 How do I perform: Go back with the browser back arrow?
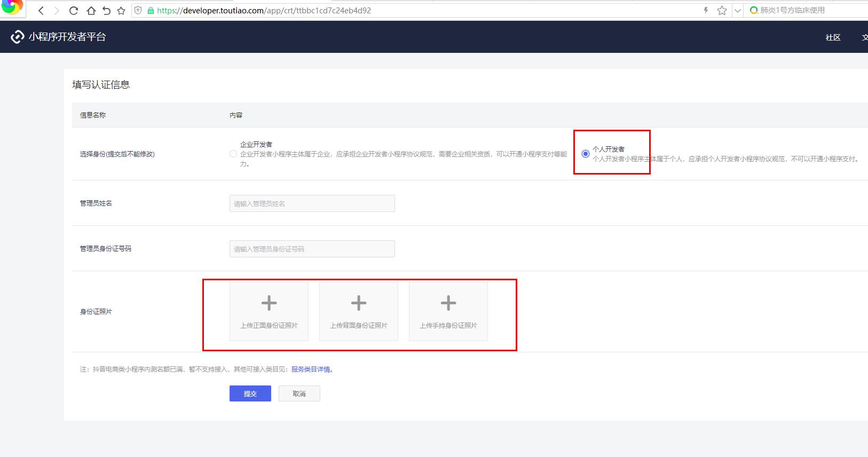(x=41, y=11)
